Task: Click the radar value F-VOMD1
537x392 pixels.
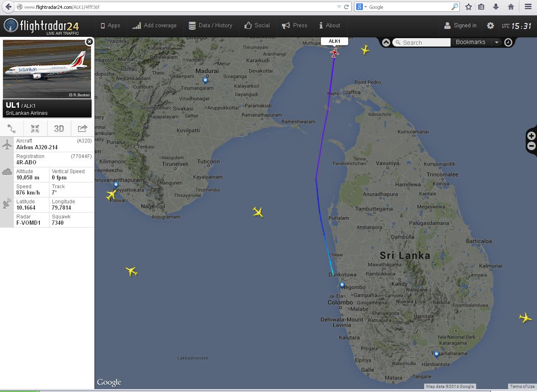Action: (29, 223)
